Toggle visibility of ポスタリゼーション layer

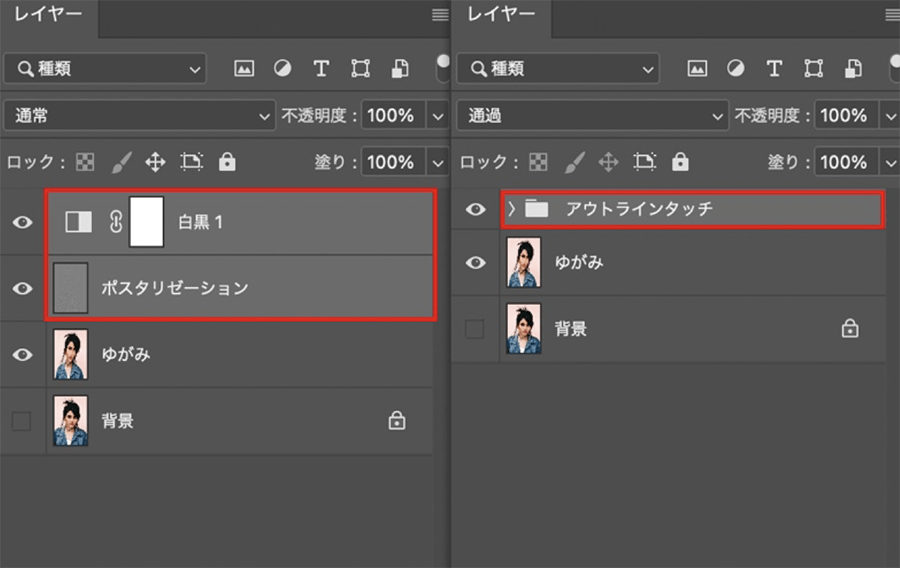(22, 288)
